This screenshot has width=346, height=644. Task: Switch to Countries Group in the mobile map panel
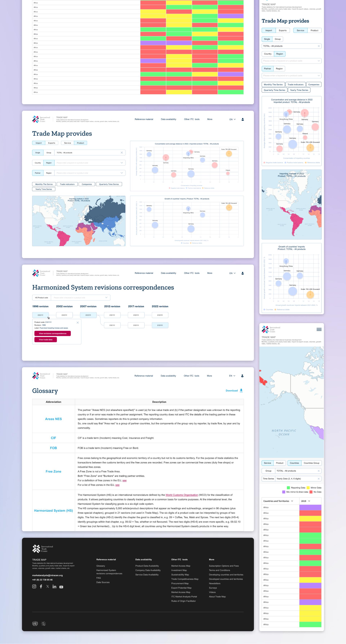point(311,463)
